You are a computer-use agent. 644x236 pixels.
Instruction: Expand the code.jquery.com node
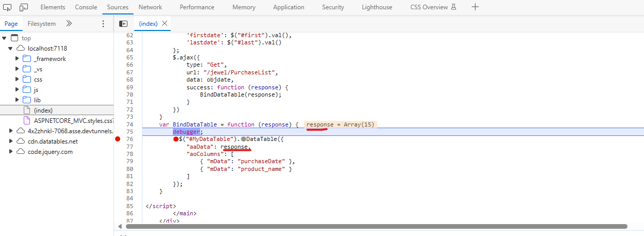(x=11, y=152)
